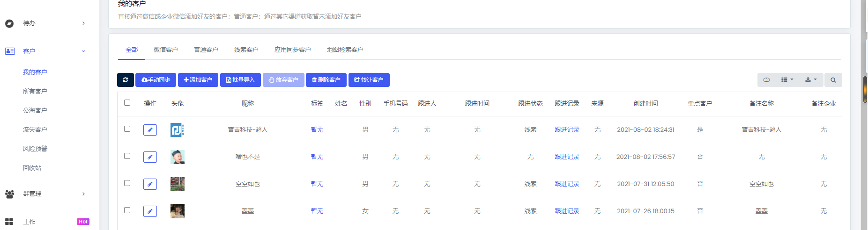
Task: Click the 群管理 group icon in sidebar
Action: click(x=9, y=194)
